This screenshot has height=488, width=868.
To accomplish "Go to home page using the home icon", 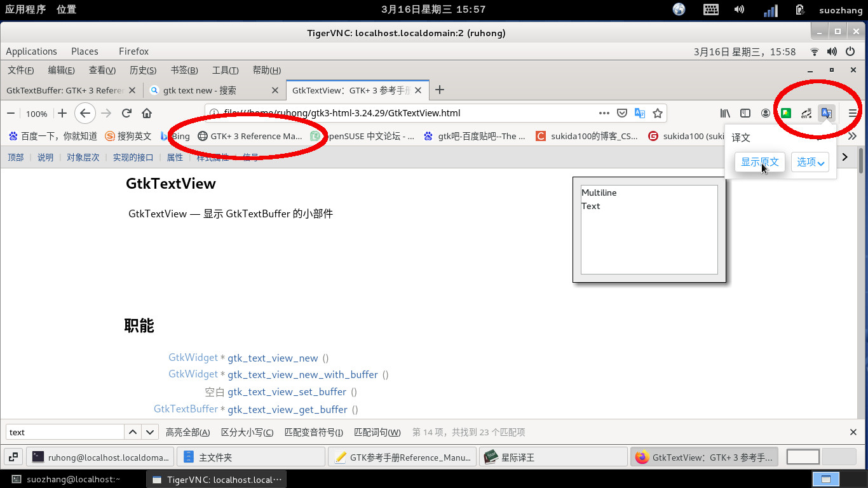I will click(146, 112).
